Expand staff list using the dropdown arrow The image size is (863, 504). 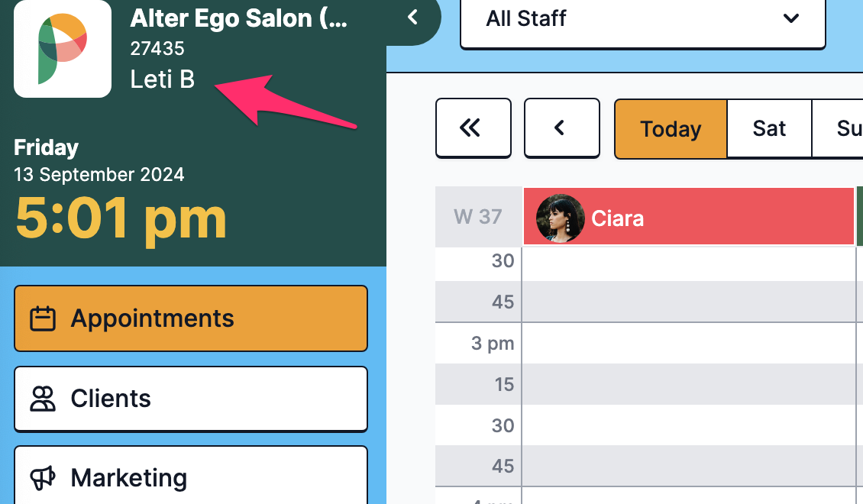coord(791,18)
